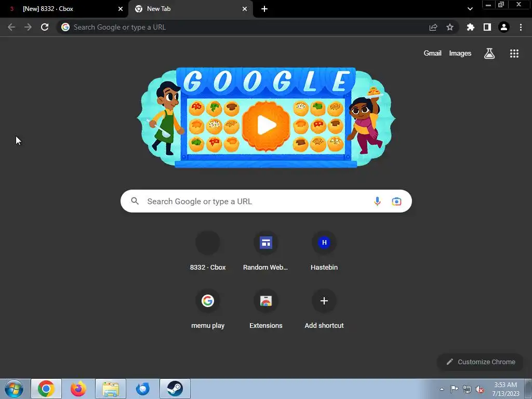Click the Chrome taskbar icon
The width and height of the screenshot is (532, 399).
[46, 389]
